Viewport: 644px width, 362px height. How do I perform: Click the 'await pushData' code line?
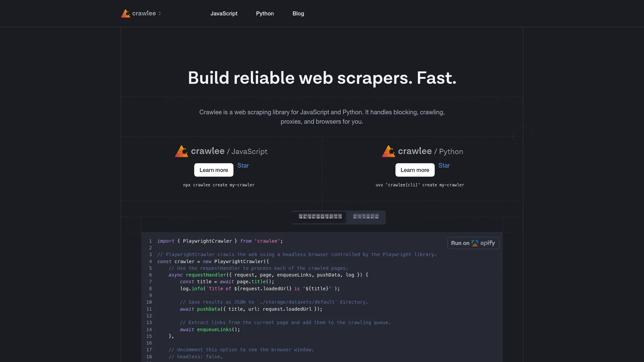tap(251, 309)
